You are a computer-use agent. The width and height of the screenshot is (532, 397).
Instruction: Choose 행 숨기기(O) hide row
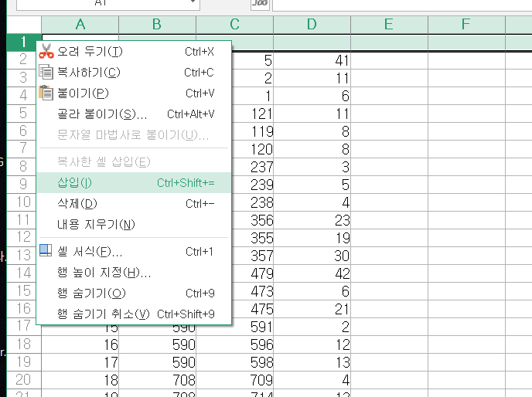[x=134, y=294]
